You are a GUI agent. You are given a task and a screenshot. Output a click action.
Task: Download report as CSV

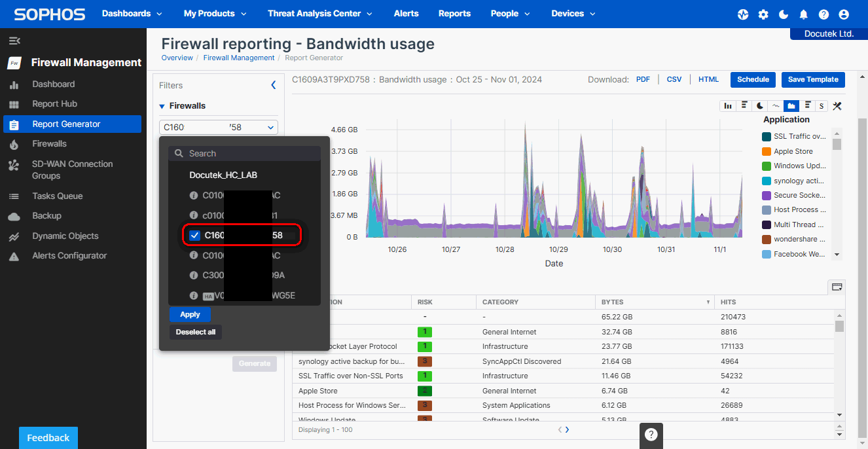[674, 80]
